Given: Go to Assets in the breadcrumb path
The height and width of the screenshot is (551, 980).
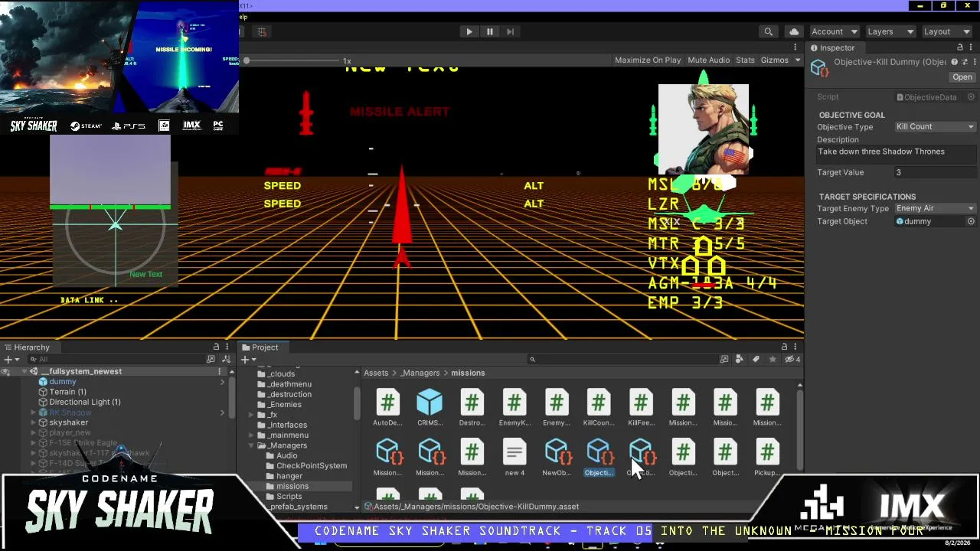Looking at the screenshot, I should 376,373.
